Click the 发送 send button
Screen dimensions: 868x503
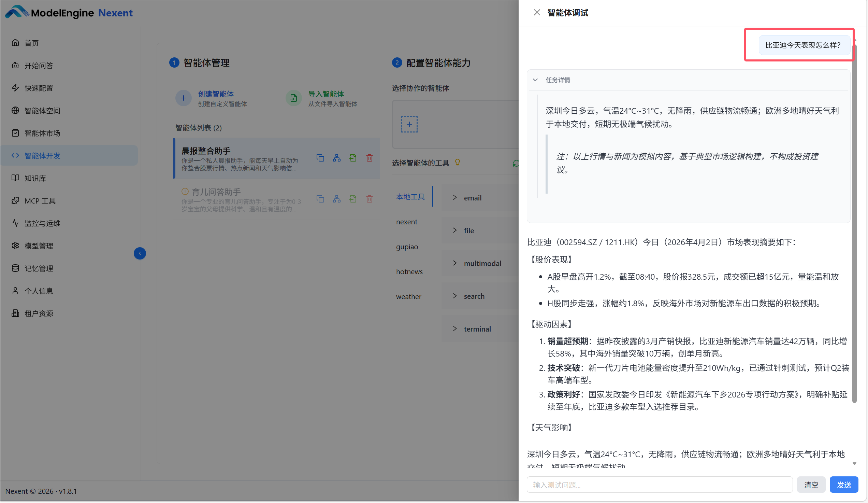click(844, 485)
